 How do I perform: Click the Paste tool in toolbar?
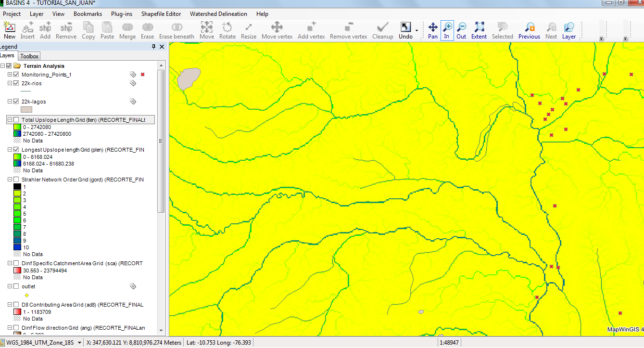(x=107, y=30)
